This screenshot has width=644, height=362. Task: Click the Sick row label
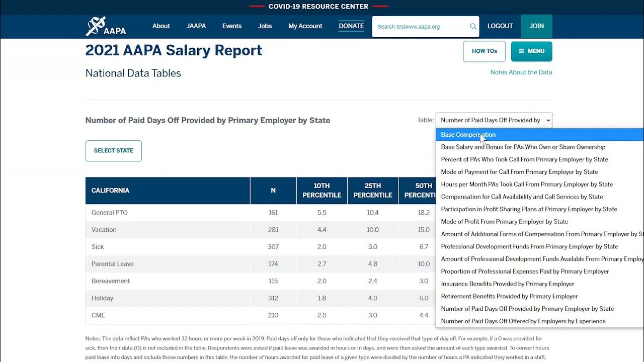tap(98, 247)
